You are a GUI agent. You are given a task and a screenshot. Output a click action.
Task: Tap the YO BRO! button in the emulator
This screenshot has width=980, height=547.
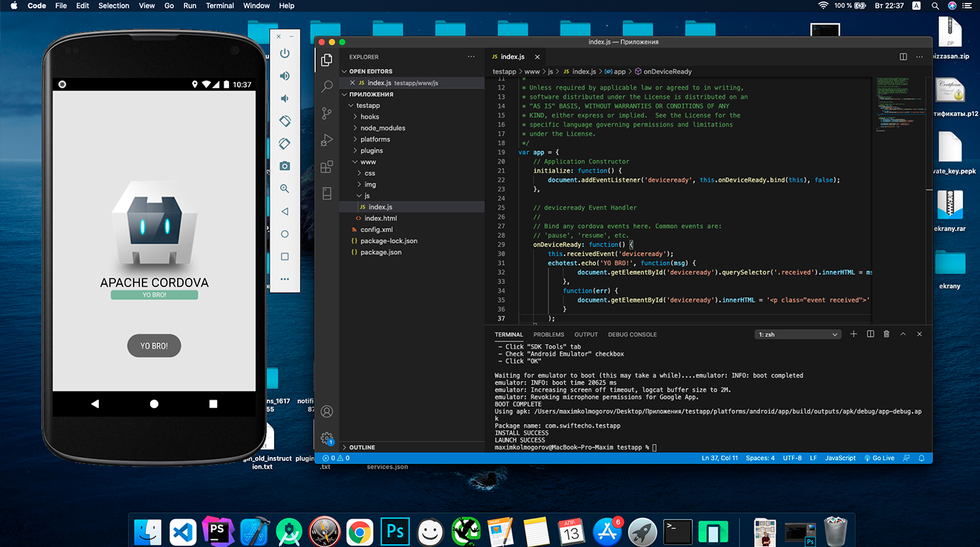click(154, 345)
